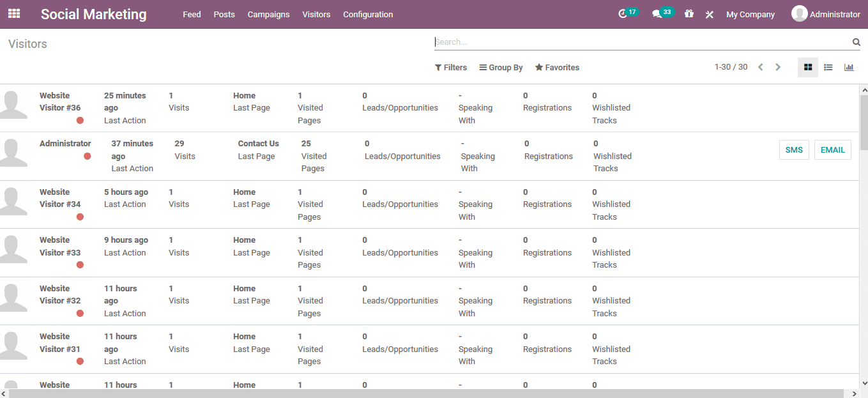Click 'Contact Us' last page text
Screen dimensions: 868x398
pyautogui.click(x=259, y=144)
